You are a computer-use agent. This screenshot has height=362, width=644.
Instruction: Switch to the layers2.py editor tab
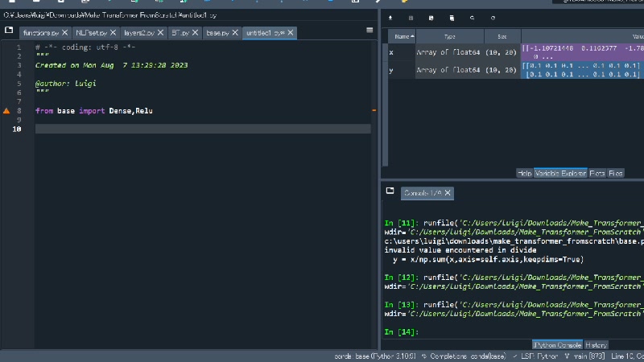click(137, 33)
